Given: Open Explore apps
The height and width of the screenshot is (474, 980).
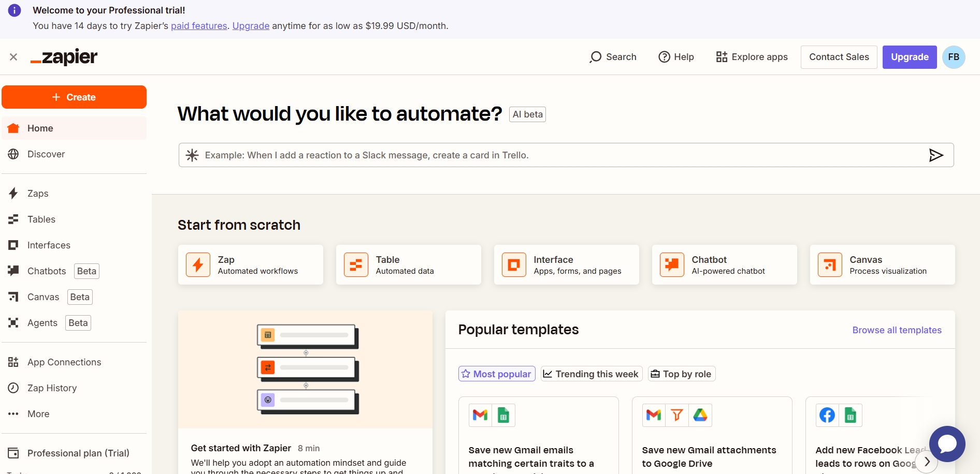Looking at the screenshot, I should point(752,57).
